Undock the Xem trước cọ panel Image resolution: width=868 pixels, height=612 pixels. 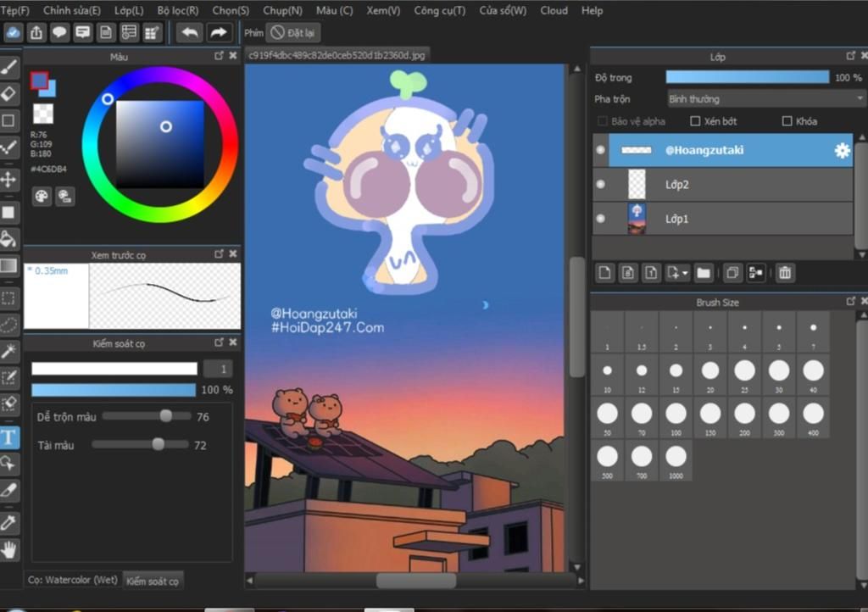coord(219,253)
